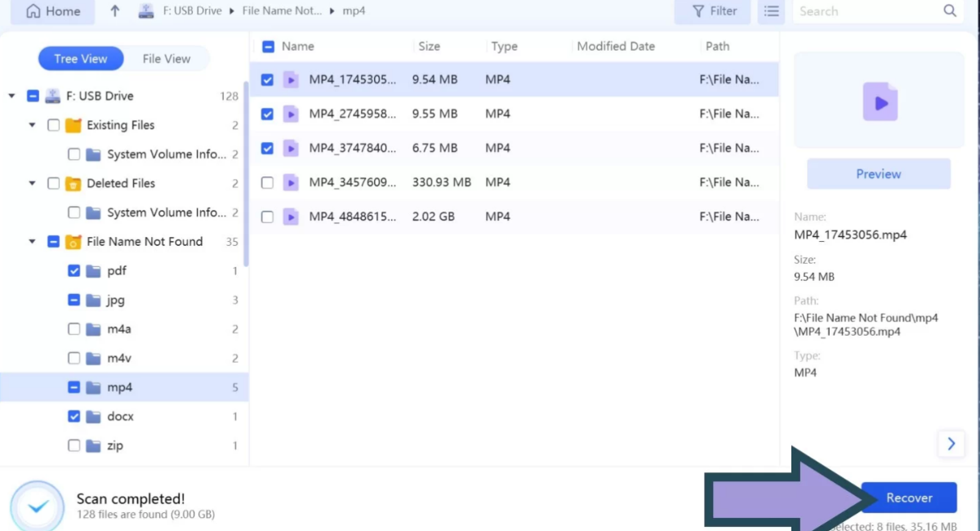Click video icon of MP4_2745958
This screenshot has height=531, width=980.
[x=291, y=114]
